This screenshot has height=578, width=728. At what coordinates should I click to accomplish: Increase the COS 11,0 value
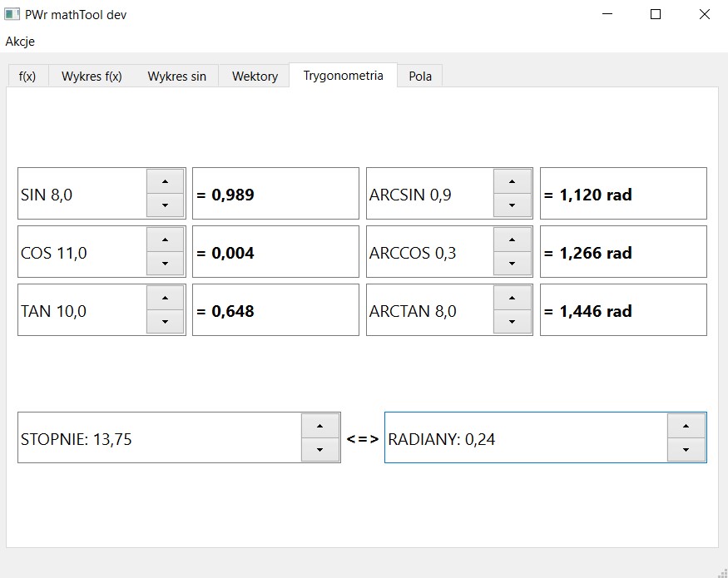(x=166, y=240)
